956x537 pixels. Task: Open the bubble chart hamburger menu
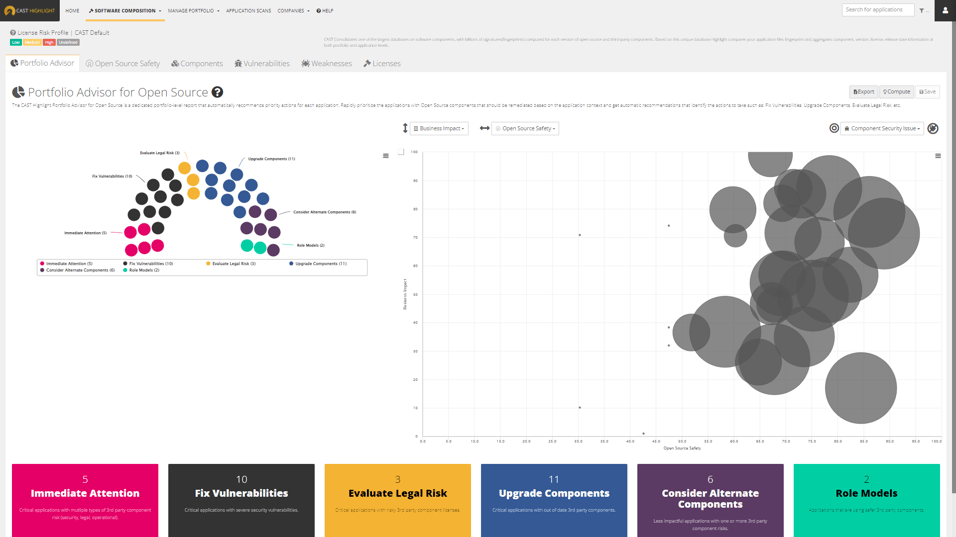[x=938, y=156]
